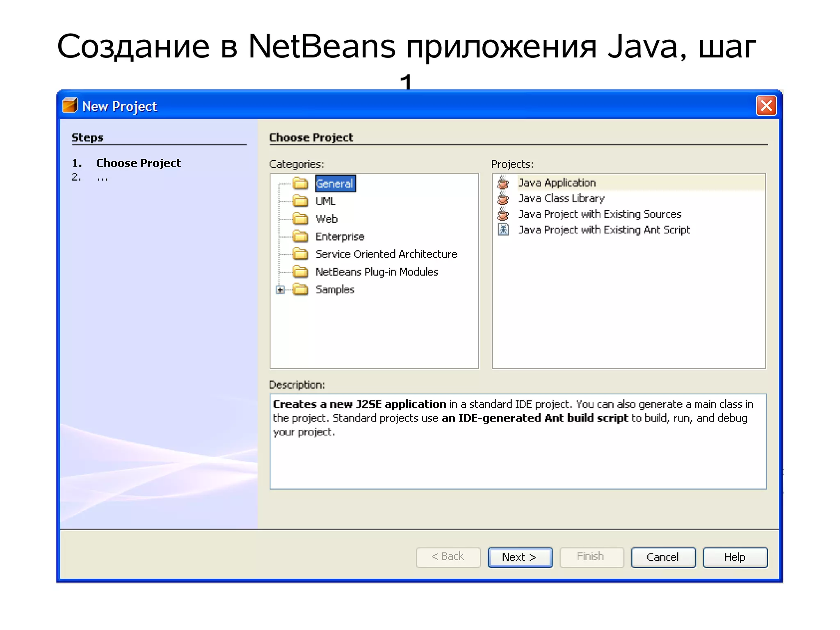
Task: Click the Existing Ant Script project icon
Action: 503,229
